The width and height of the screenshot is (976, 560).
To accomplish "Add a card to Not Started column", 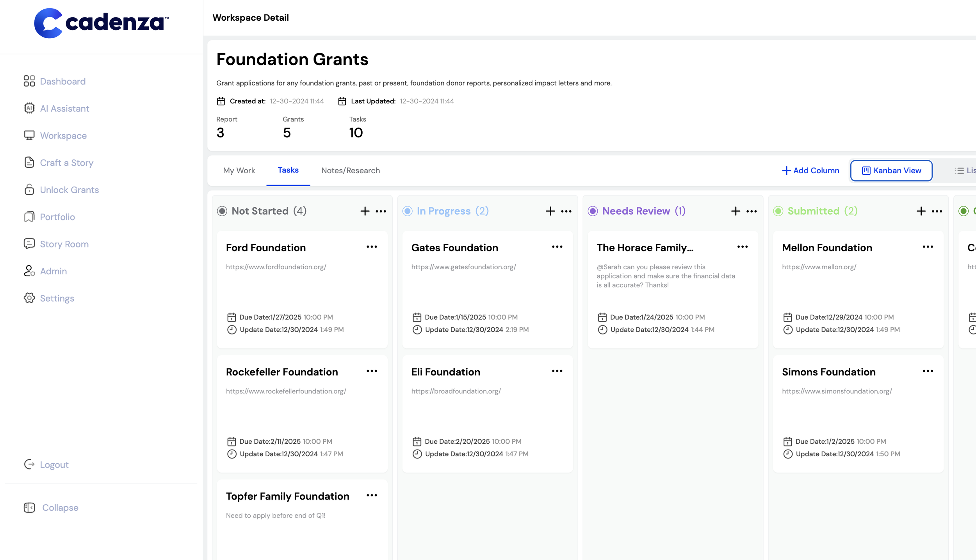I will point(365,211).
